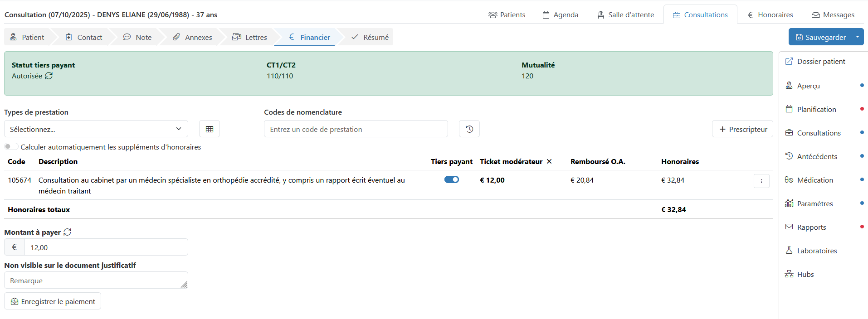Click the Sauvegarder button
Image resolution: width=868 pixels, height=319 pixels.
point(820,37)
